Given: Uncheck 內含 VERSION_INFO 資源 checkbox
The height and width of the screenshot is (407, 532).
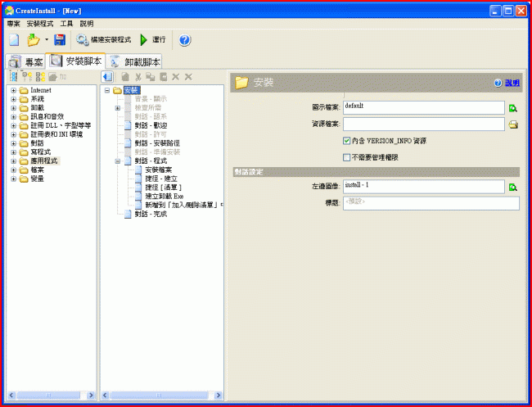Looking at the screenshot, I should (x=347, y=141).
